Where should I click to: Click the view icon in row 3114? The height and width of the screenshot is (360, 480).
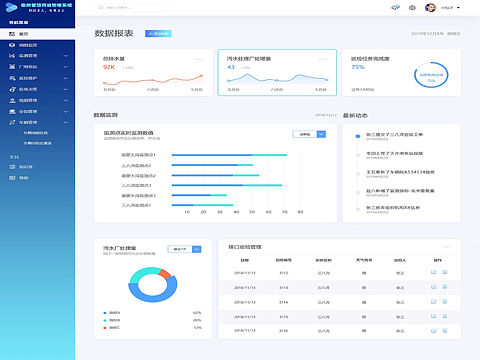click(434, 302)
